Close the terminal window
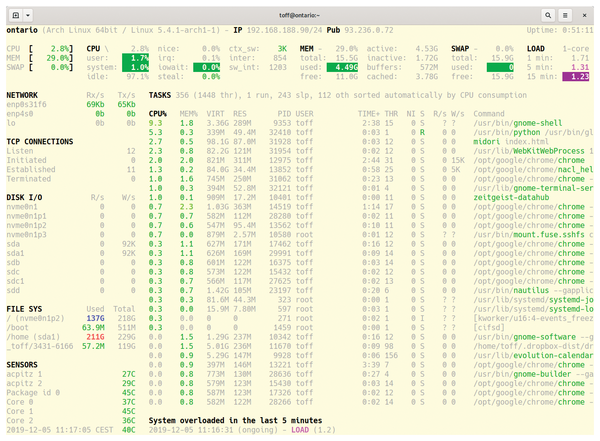600x441 pixels. click(584, 15)
